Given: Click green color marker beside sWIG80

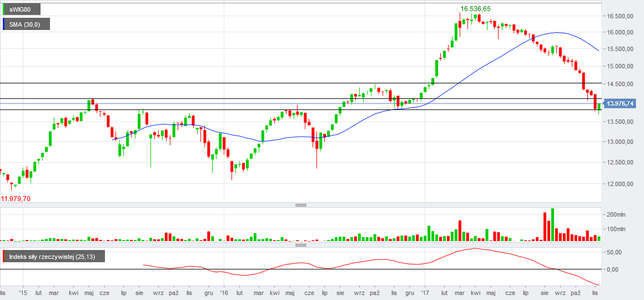Looking at the screenshot, I should click(4, 9).
